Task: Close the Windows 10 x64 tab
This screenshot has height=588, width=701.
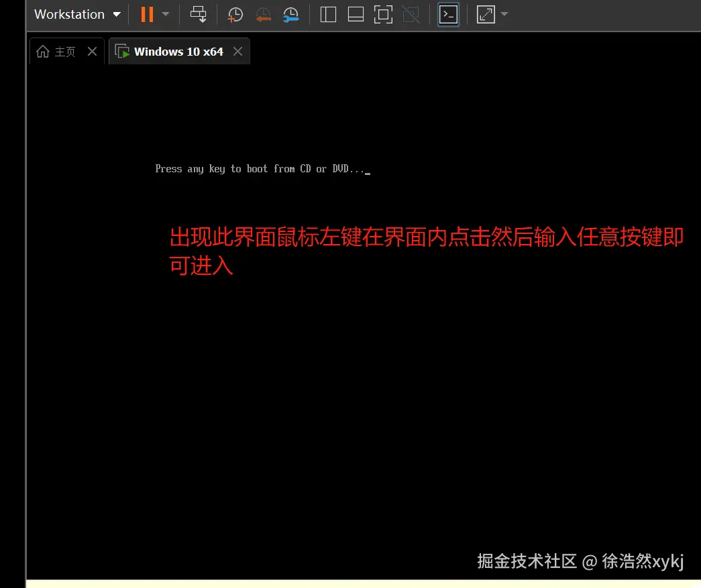Action: tap(238, 52)
